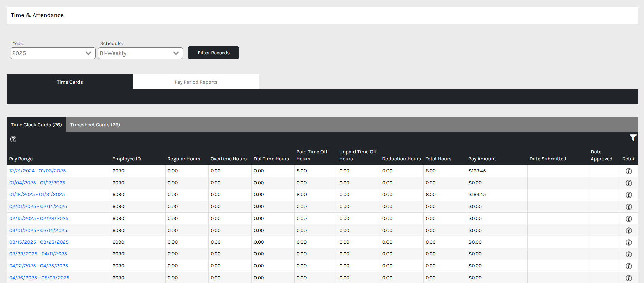The width and height of the screenshot is (644, 283).
Task: Open detail info for 01/04/2025 - 01/17/2025
Action: [629, 183]
